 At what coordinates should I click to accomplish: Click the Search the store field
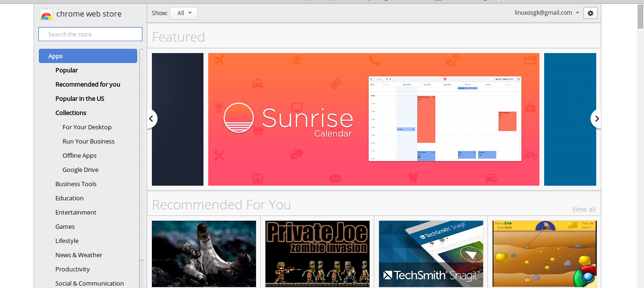pos(90,34)
